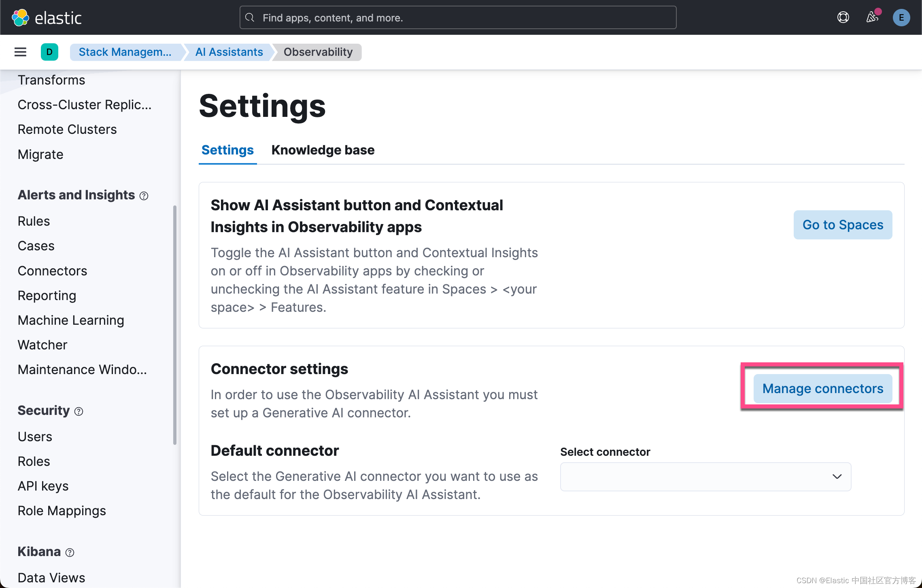Viewport: 922px width, 588px height.
Task: Open the hamburger navigation menu
Action: point(20,52)
